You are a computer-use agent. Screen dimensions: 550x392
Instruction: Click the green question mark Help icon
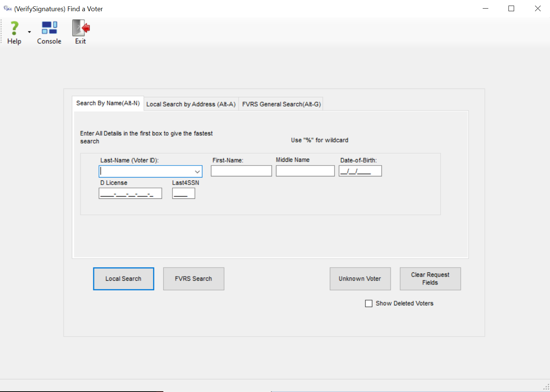[14, 29]
